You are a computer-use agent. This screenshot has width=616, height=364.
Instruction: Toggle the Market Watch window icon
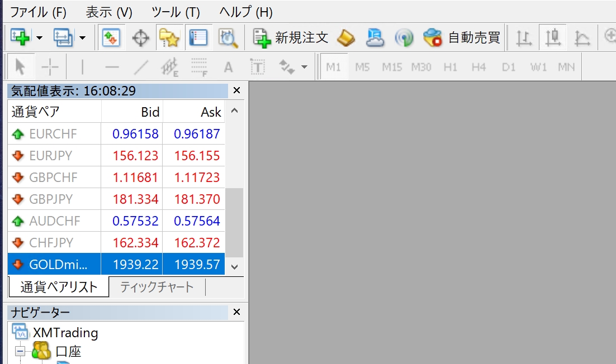click(111, 37)
